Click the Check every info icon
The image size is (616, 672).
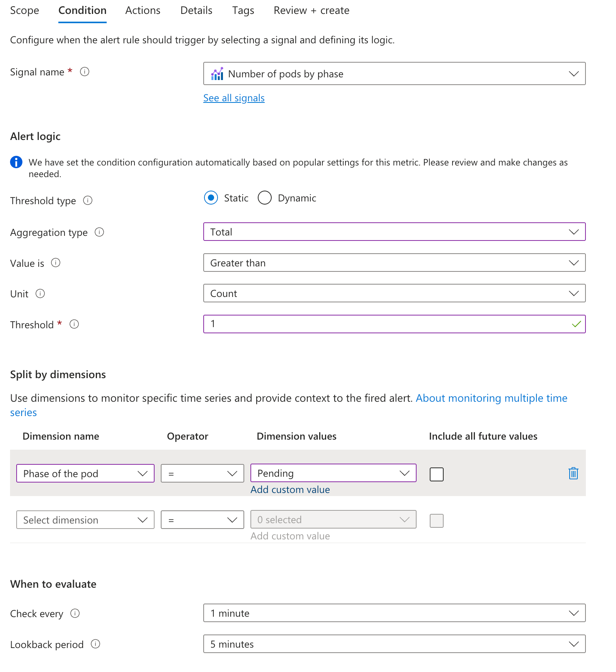point(75,613)
